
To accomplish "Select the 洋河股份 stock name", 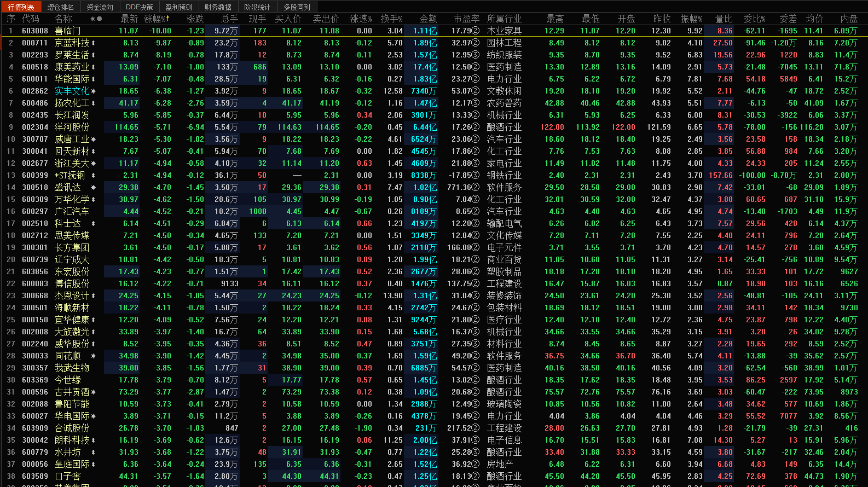I will pyautogui.click(x=72, y=127).
